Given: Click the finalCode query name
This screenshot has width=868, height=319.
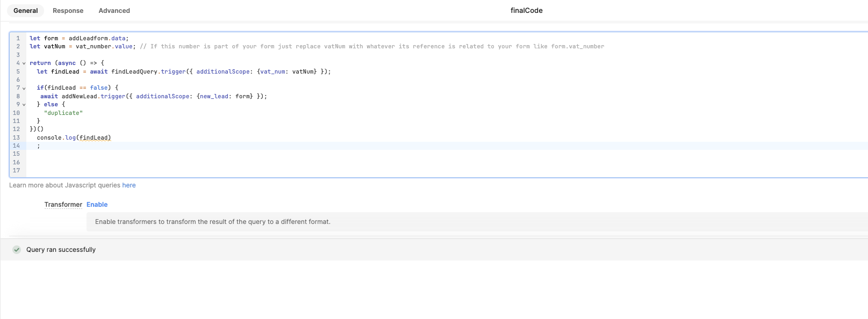Looking at the screenshot, I should 526,11.
